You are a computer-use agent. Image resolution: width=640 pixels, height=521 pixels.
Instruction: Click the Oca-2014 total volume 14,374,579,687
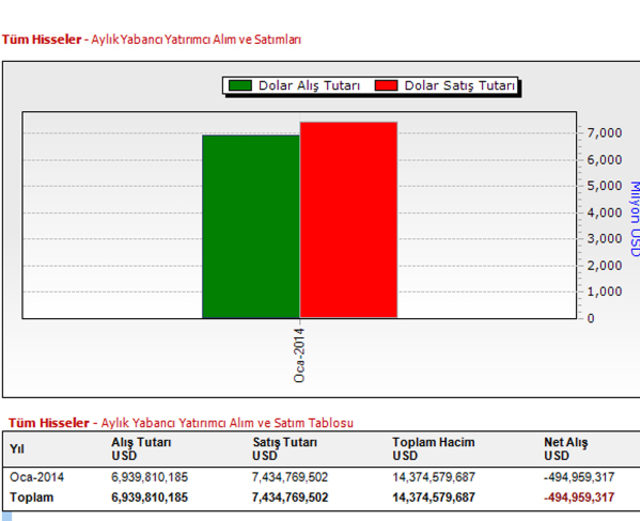coord(434,477)
